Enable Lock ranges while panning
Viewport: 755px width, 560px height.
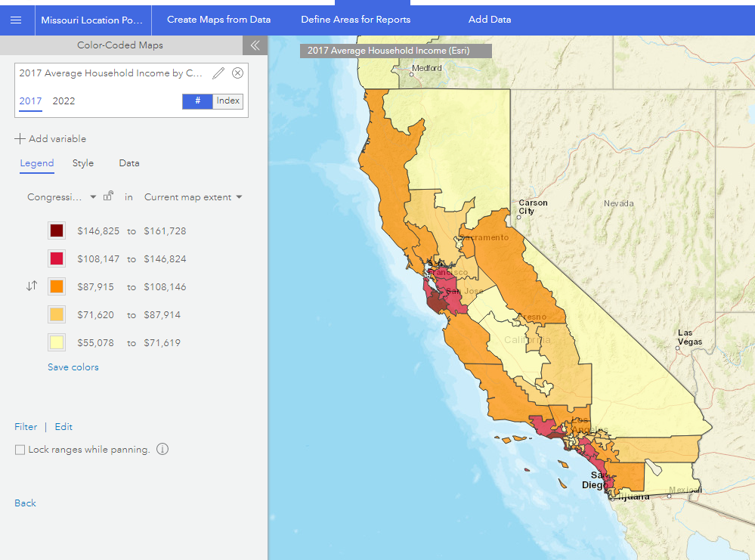[x=19, y=449]
